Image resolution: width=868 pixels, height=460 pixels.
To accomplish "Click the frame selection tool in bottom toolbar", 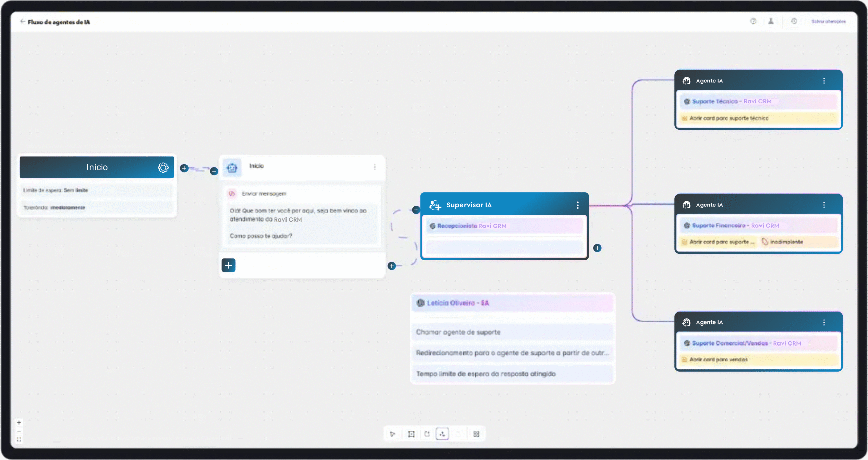I will (411, 434).
